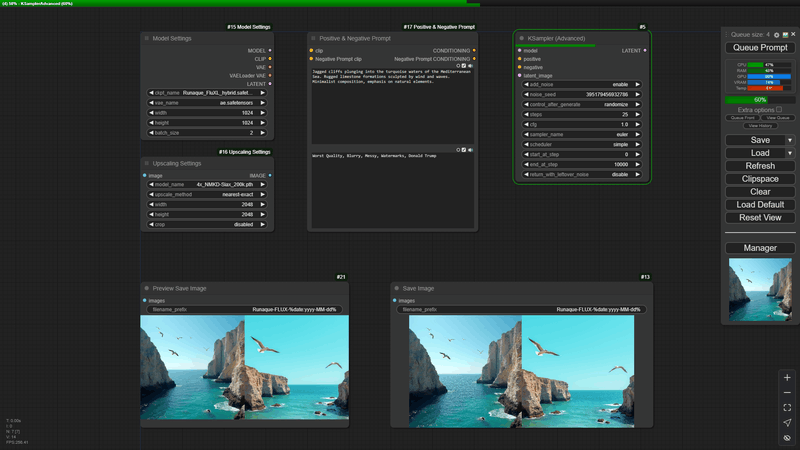Click the View History button
The width and height of the screenshot is (800, 450).
(x=760, y=126)
